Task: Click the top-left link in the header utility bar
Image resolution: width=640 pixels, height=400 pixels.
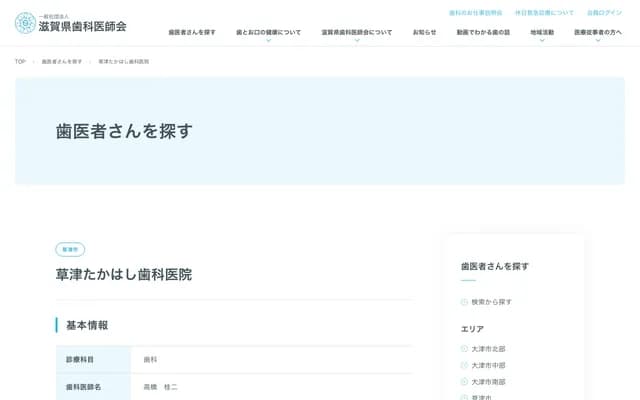Action: (475, 13)
